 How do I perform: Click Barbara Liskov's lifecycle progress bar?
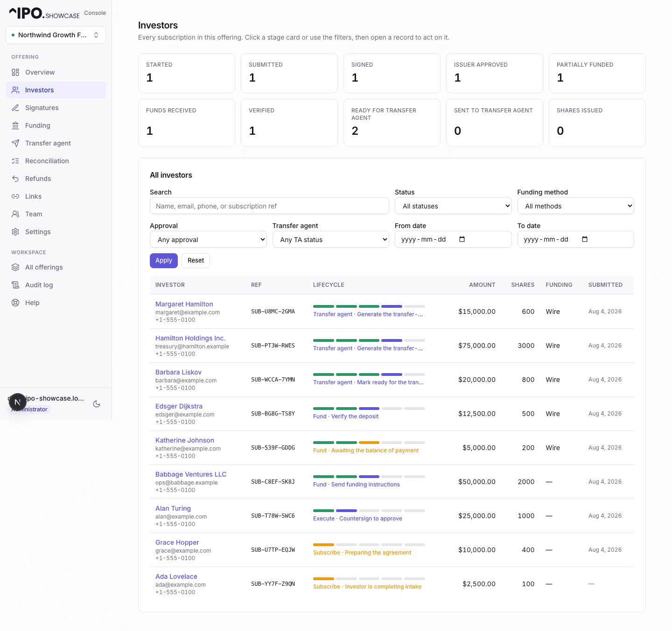(369, 374)
